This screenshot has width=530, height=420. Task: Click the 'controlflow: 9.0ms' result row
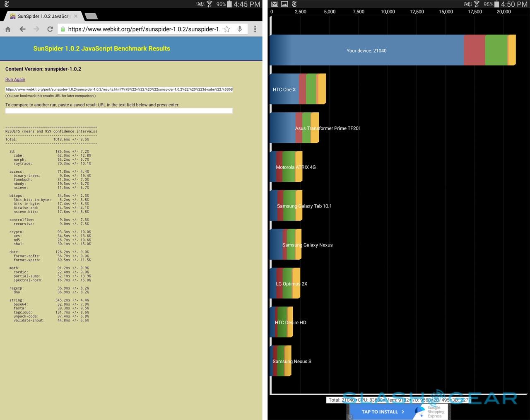[49, 220]
